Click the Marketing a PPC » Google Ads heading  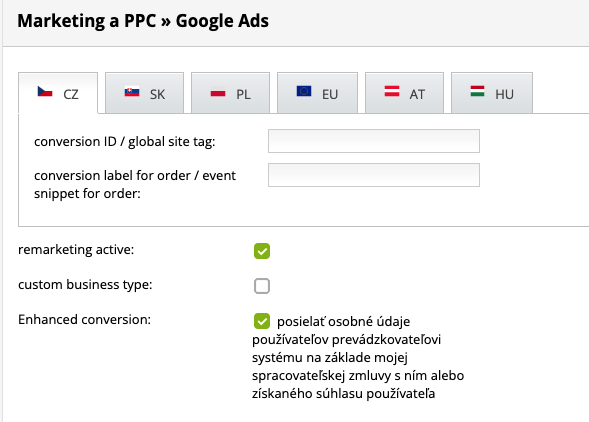[x=143, y=21]
